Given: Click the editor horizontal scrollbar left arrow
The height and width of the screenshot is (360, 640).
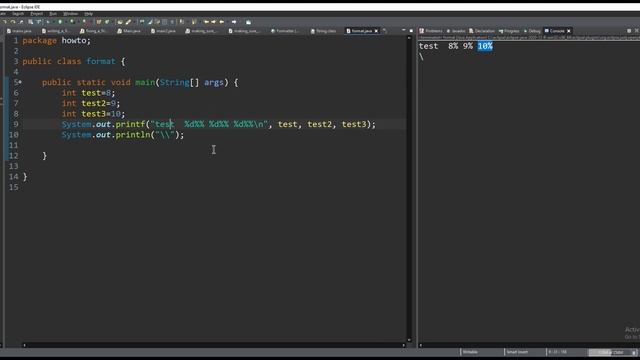Looking at the screenshot, I should pyautogui.click(x=24, y=345).
